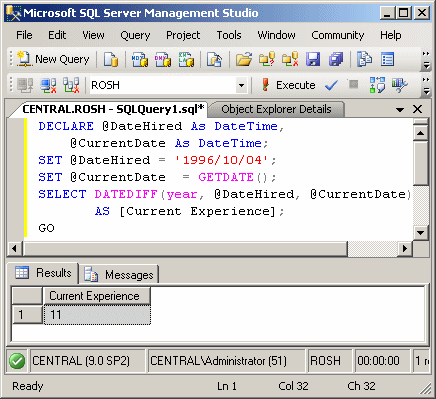The image size is (436, 399).
Task: Click the results grid select-all corner
Action: tap(27, 296)
